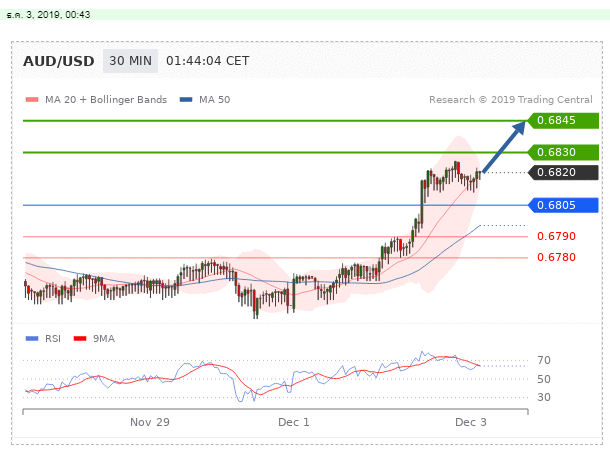Click the date stamp ending 3, 2019, 00:43

pos(49,15)
